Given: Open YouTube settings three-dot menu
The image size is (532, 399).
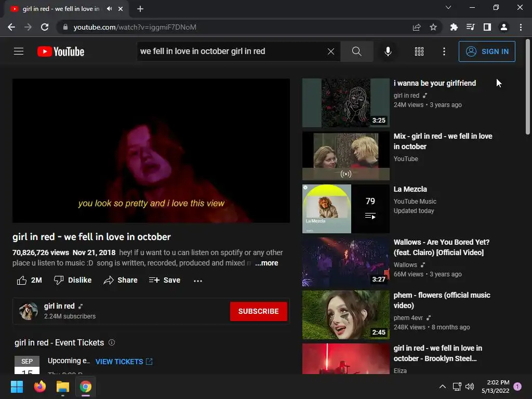Looking at the screenshot, I should 444,51.
